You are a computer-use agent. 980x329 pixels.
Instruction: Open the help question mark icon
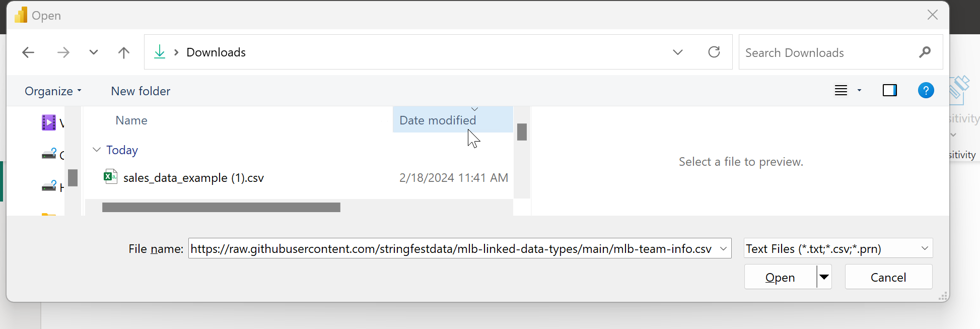[x=926, y=91]
